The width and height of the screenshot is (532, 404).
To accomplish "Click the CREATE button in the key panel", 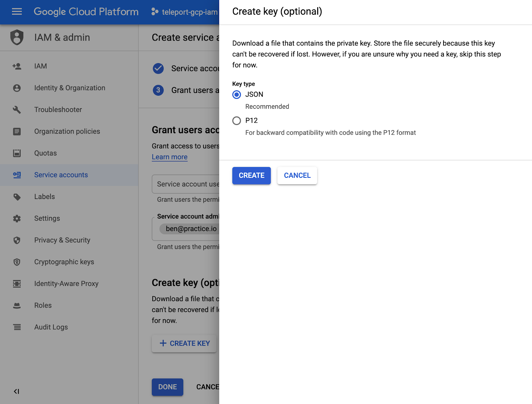I will pos(251,175).
